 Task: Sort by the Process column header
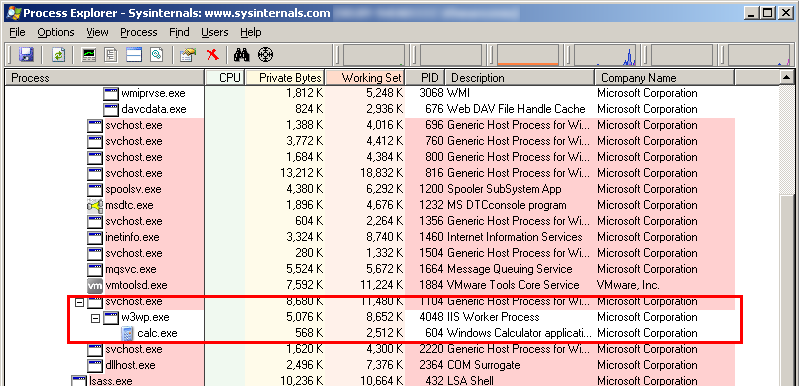105,78
